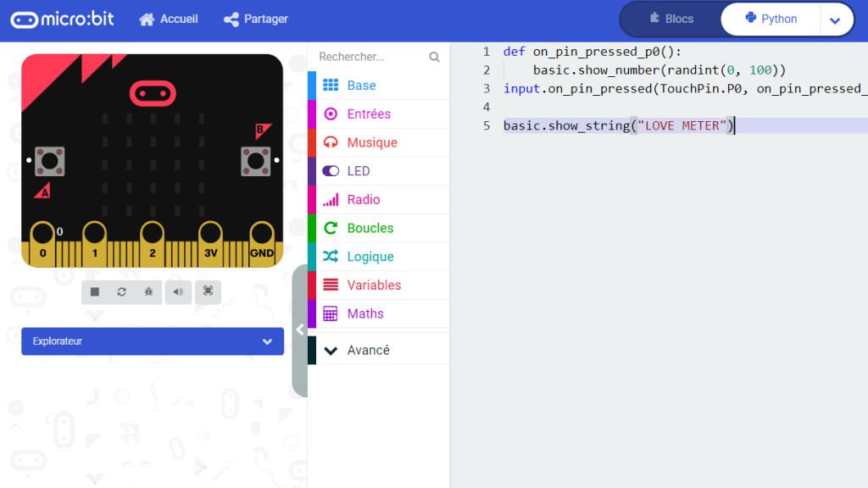
Task: Open the Partager share dialog
Action: 256,19
